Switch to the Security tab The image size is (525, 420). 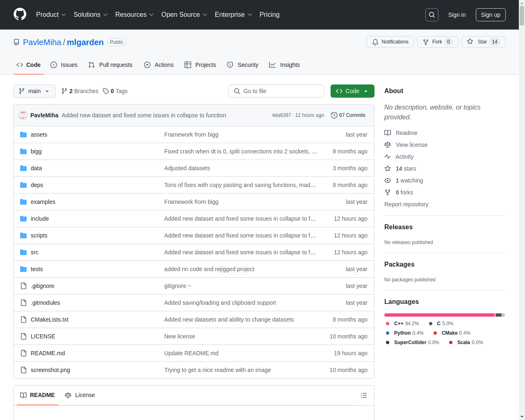coord(243,65)
